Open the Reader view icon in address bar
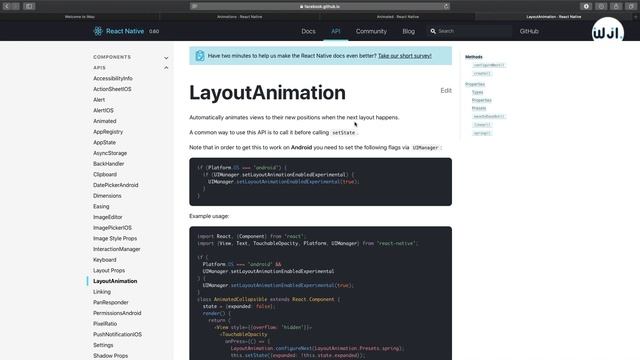The height and width of the screenshot is (360, 640). (195, 6)
